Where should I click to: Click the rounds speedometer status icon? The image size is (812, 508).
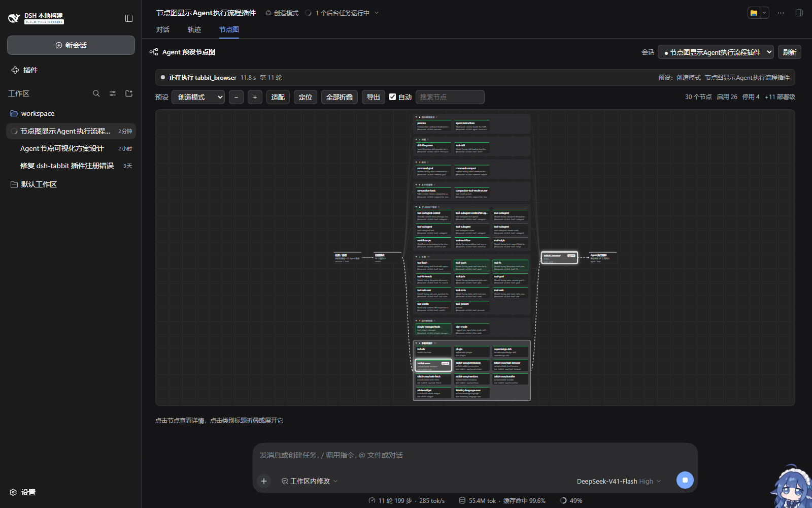(372, 500)
